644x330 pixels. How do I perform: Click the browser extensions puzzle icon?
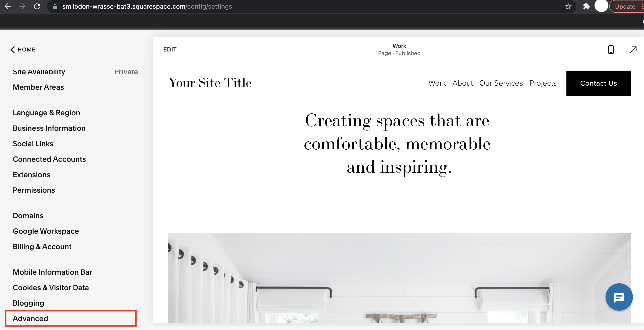point(586,7)
